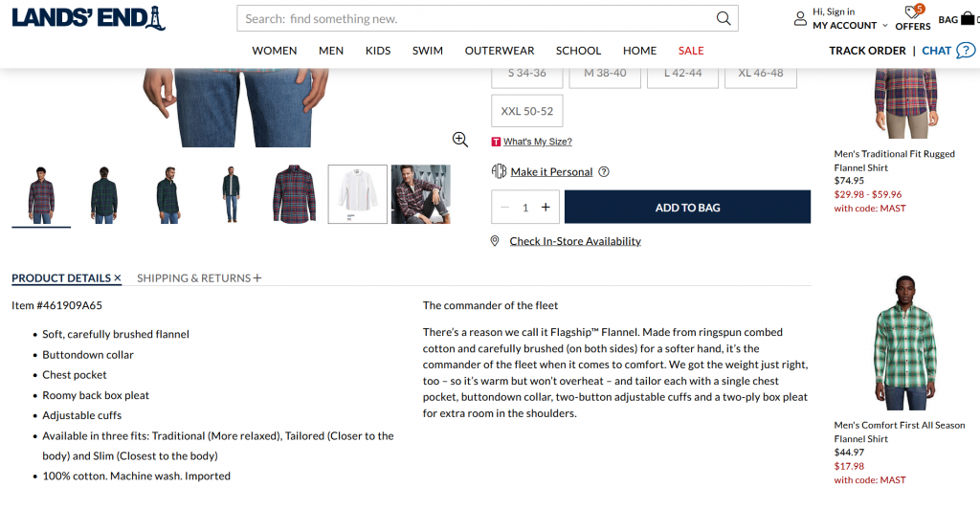980x509 pixels.
Task: Select size M 38-40
Action: coord(605,73)
